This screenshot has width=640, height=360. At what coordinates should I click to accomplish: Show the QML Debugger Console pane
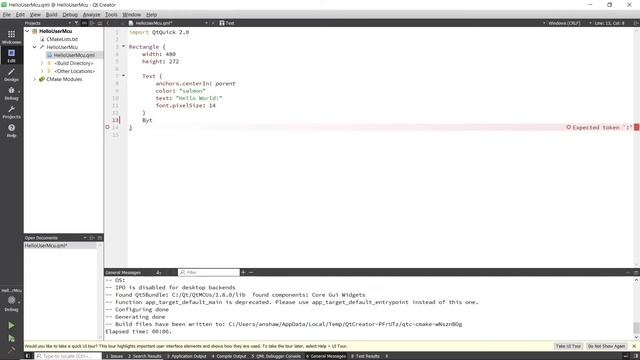(276, 356)
